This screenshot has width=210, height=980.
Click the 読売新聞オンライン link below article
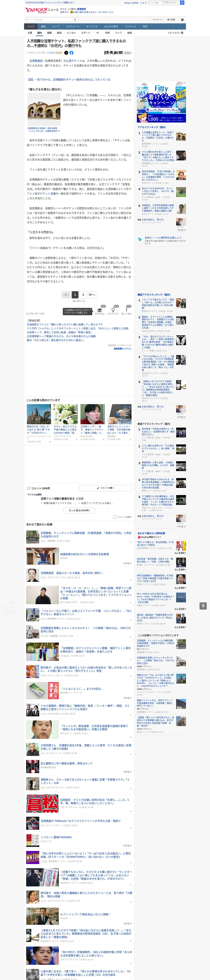(x=123, y=349)
